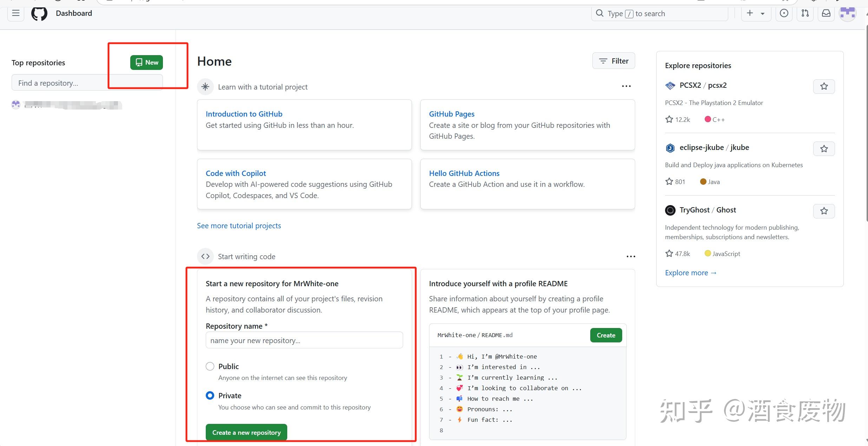
Task: Select the Public visibility option
Action: point(210,366)
